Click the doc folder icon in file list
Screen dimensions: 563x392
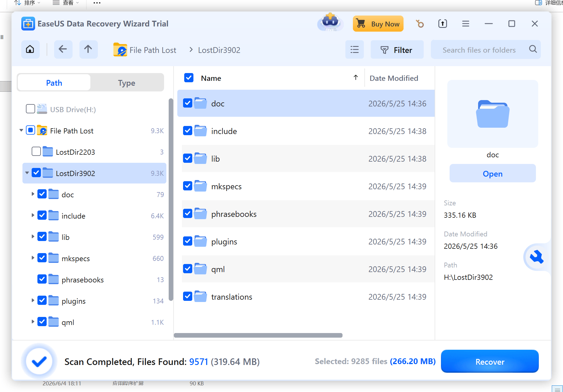(x=200, y=103)
